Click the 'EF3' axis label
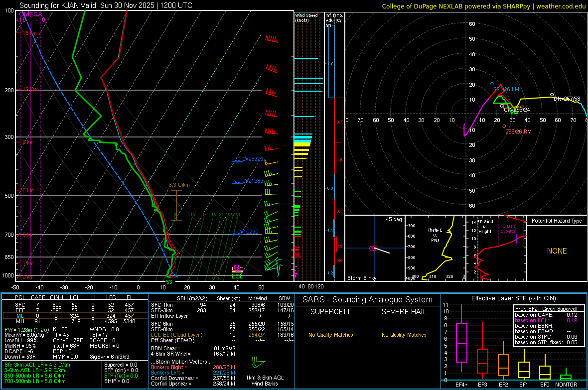 click(x=482, y=385)
